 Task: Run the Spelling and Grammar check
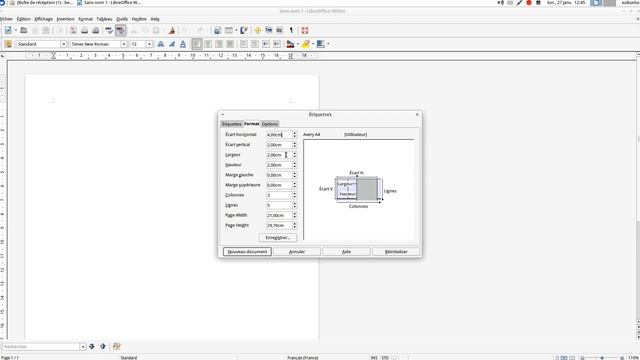coord(109,31)
